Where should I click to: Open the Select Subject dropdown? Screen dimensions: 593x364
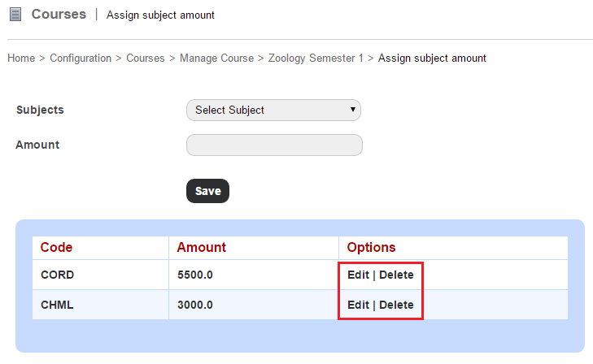click(273, 110)
